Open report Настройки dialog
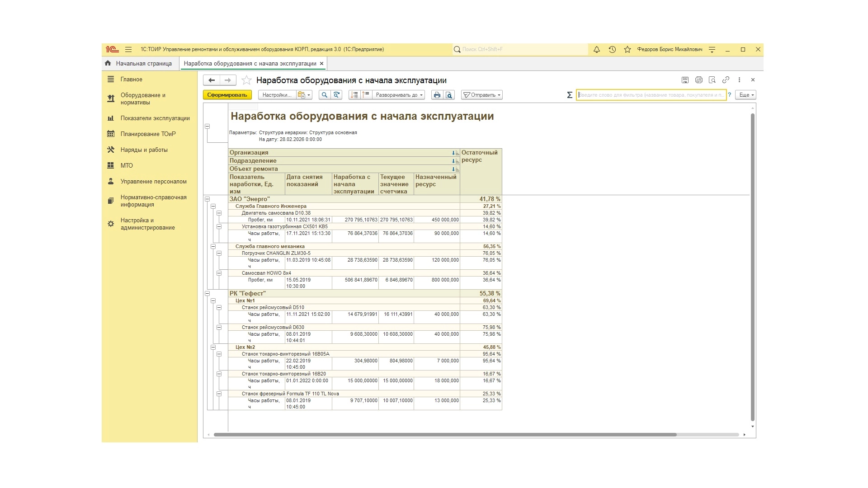 [277, 95]
